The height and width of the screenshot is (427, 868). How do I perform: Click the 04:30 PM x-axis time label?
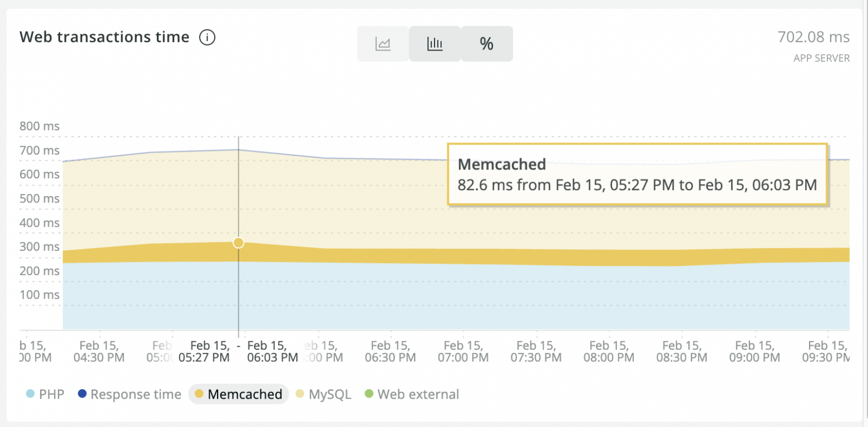99,351
